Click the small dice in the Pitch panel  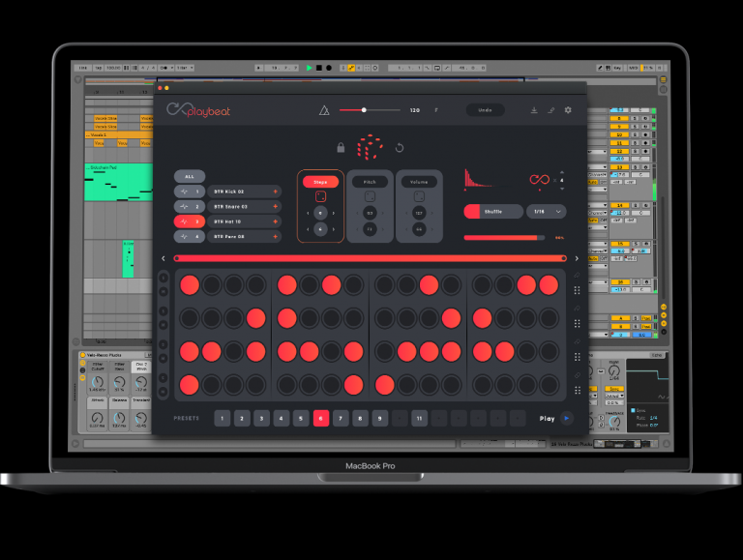(x=370, y=196)
